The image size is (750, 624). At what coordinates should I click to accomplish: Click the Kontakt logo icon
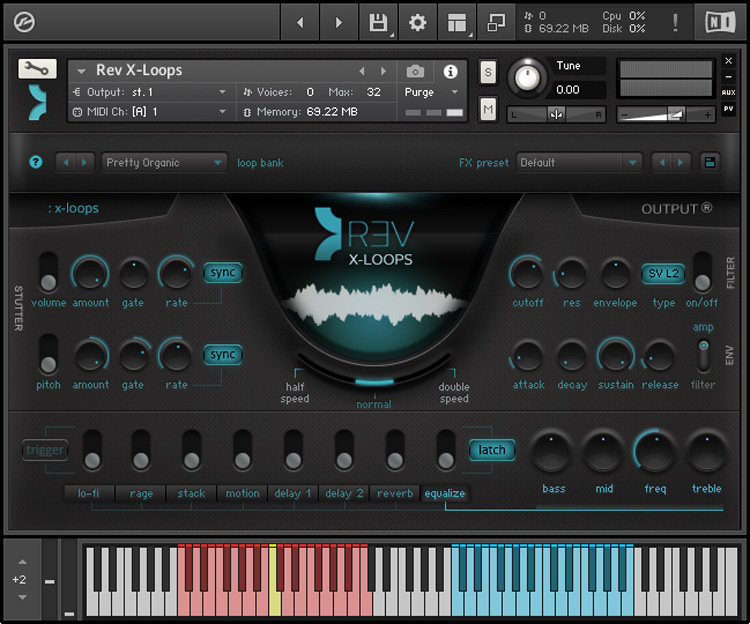tap(24, 22)
